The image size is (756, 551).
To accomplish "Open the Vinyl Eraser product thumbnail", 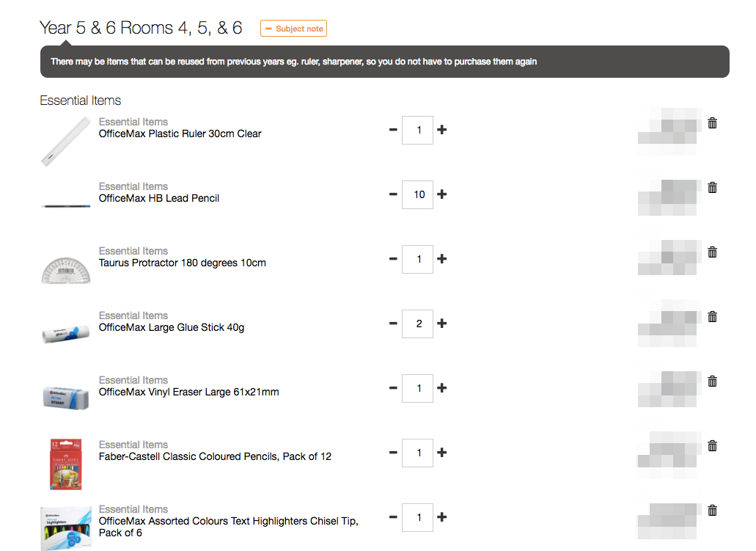I will (x=65, y=398).
